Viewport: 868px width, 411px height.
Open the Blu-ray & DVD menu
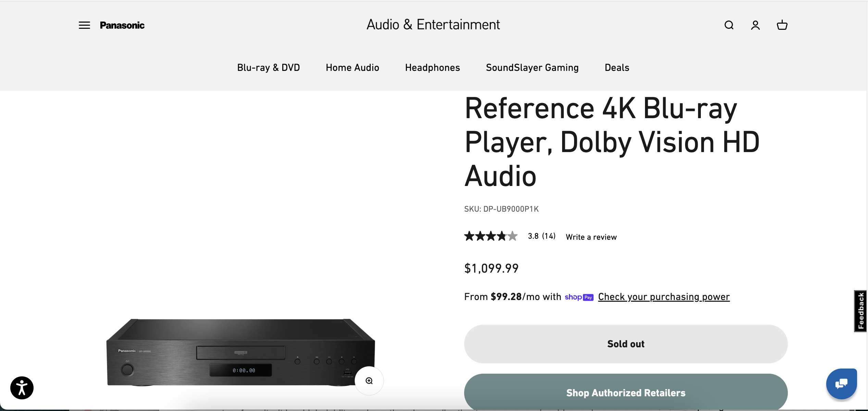(x=269, y=67)
